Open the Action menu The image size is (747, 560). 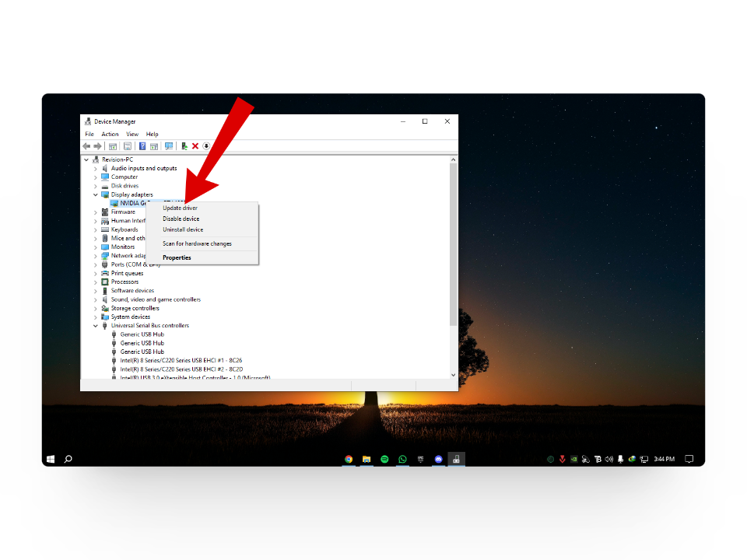110,135
